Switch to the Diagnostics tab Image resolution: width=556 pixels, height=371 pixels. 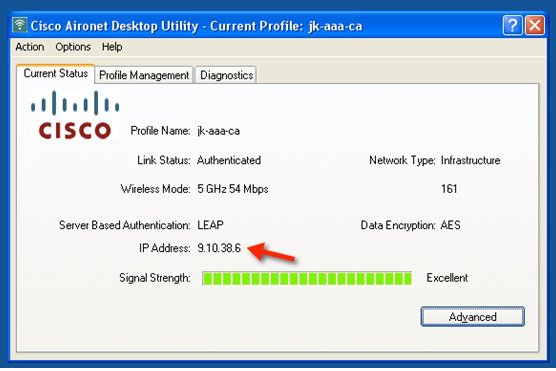(x=226, y=75)
